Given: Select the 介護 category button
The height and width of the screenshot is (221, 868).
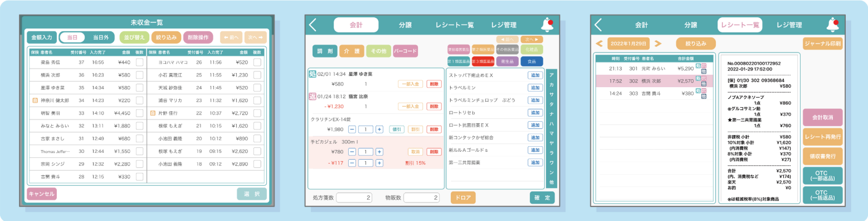Looking at the screenshot, I should [351, 51].
